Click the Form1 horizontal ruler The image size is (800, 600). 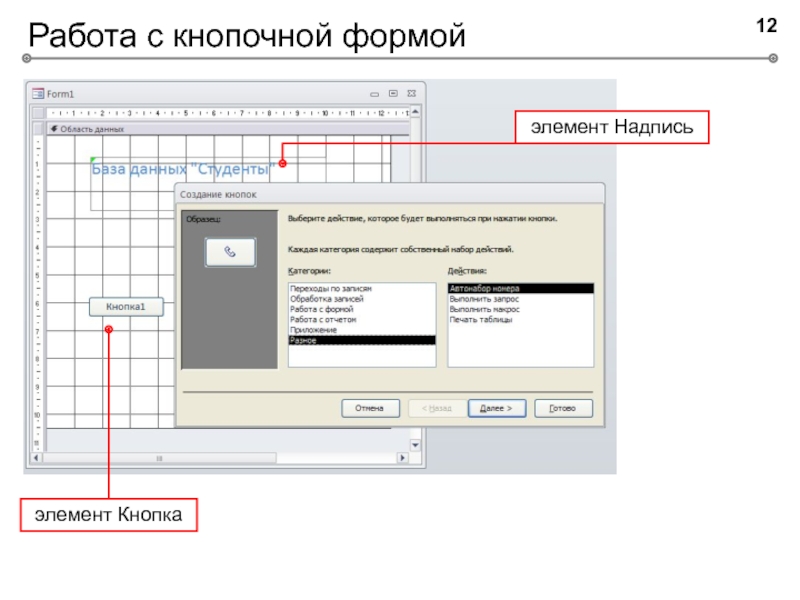point(228,113)
